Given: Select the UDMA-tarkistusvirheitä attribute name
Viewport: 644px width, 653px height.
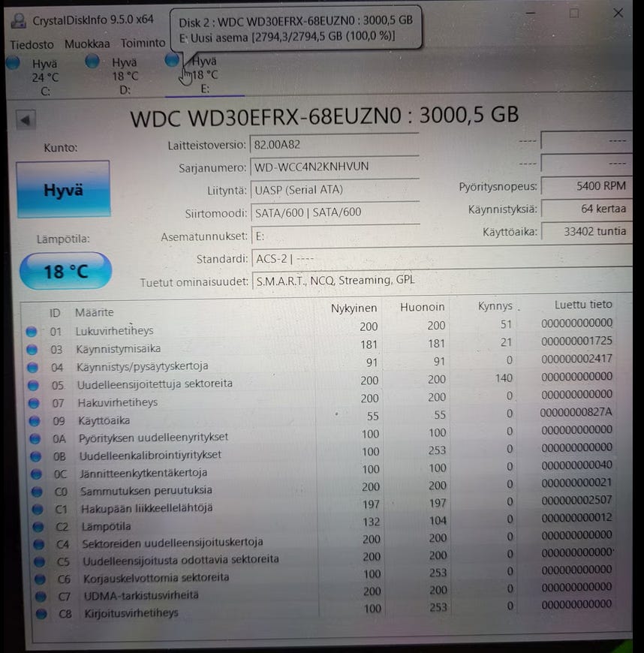Looking at the screenshot, I should 141,595.
